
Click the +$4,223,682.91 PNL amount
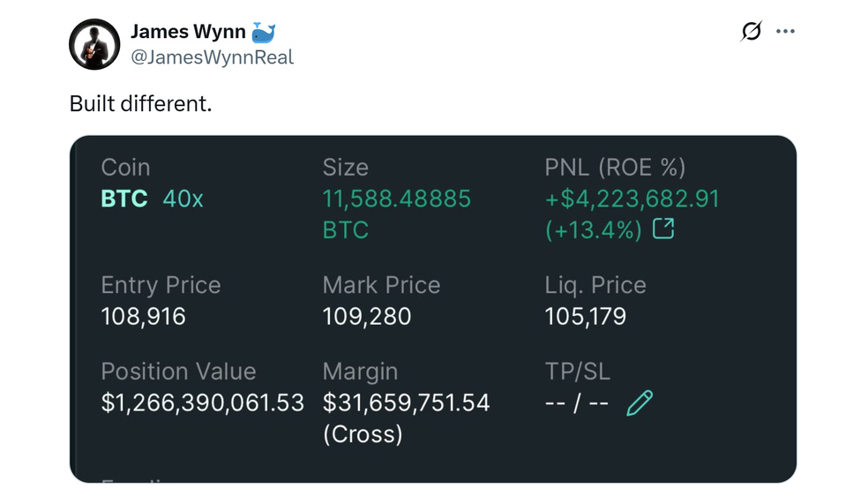pos(632,199)
